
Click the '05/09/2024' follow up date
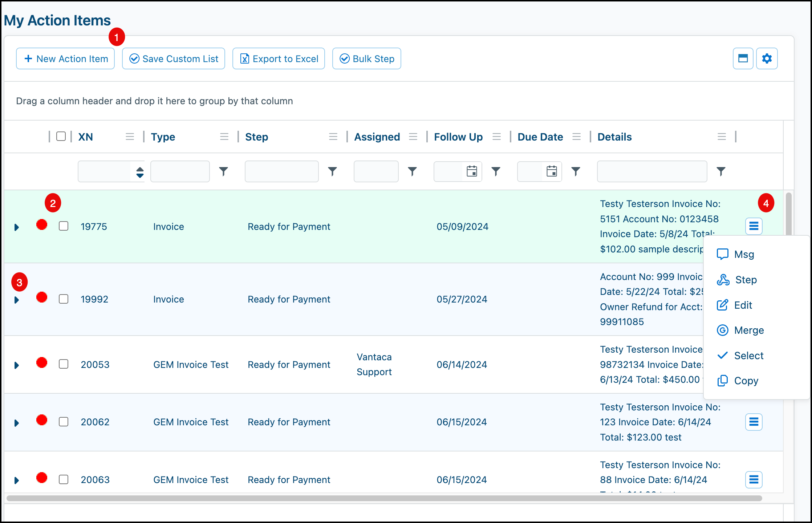(462, 227)
